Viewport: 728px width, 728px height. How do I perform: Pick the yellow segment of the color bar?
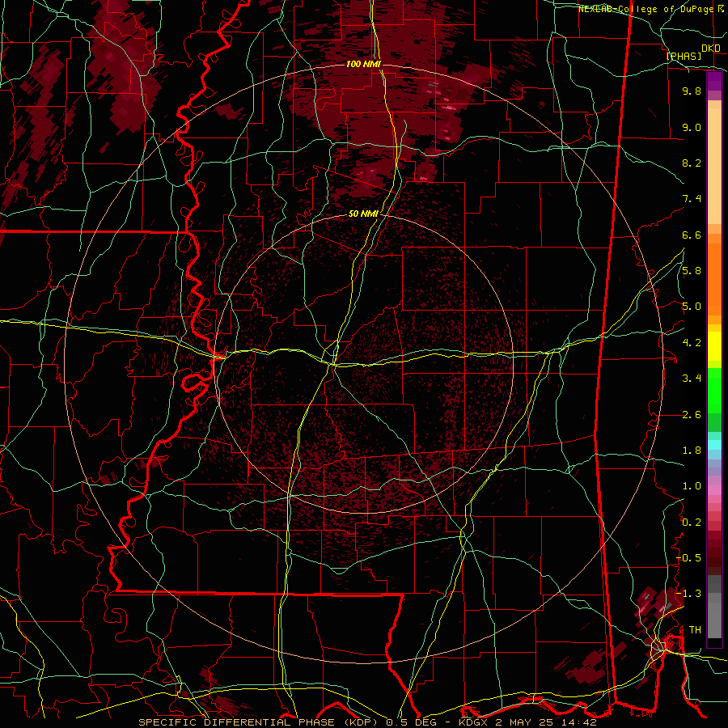pyautogui.click(x=714, y=346)
